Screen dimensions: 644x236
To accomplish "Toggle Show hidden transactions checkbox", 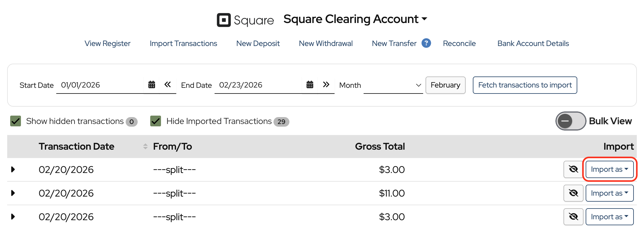I will [x=16, y=121].
